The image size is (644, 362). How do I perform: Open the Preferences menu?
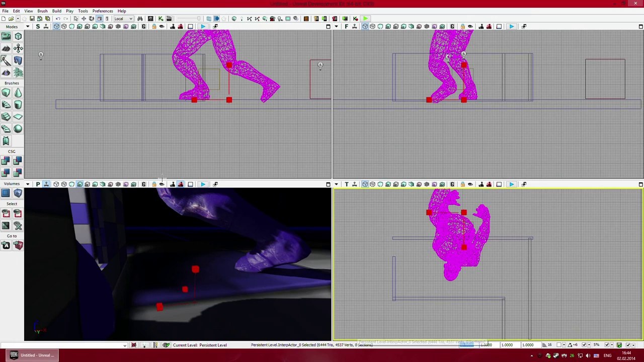point(103,11)
